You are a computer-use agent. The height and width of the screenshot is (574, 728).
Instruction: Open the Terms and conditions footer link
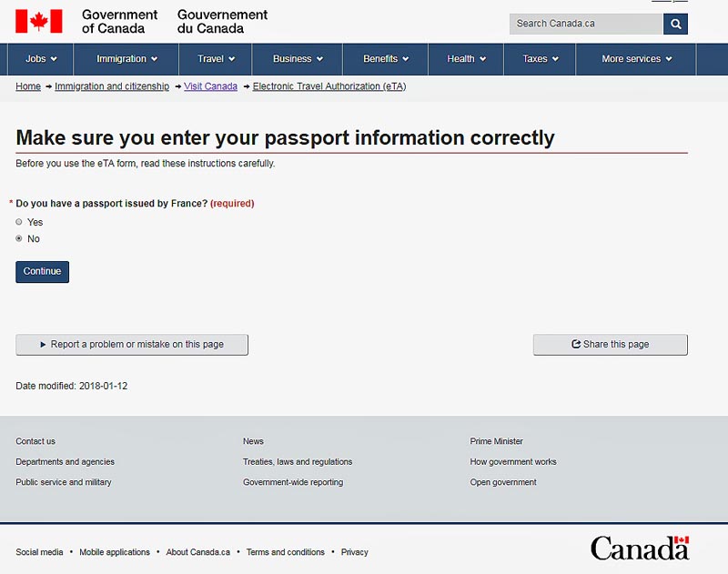285,552
